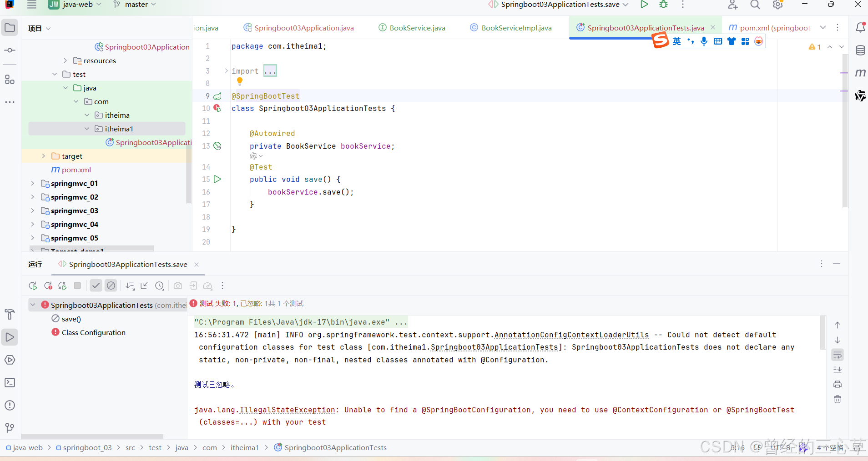Click run gutter icon for save()
Image resolution: width=868 pixels, height=461 pixels.
(217, 179)
